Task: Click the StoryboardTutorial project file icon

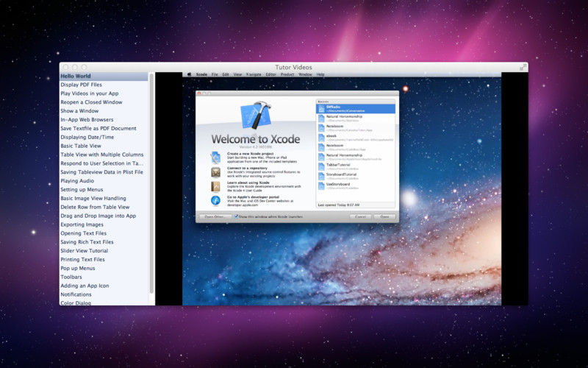Action: (321, 177)
